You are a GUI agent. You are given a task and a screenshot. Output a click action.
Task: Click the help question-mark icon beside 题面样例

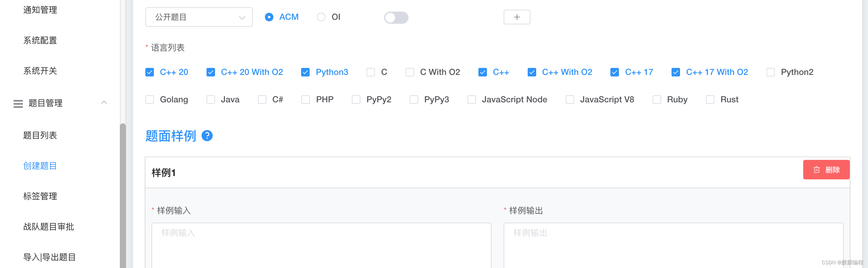[207, 136]
